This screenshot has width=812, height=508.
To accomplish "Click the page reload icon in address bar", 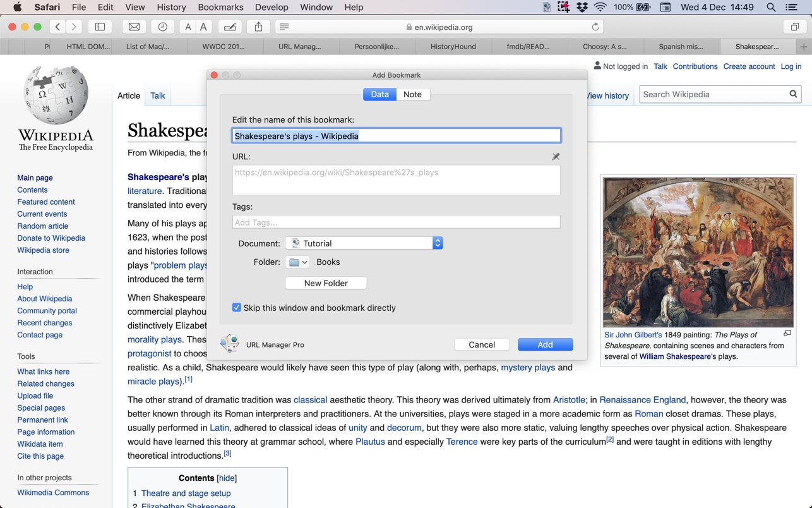I will coord(595,27).
